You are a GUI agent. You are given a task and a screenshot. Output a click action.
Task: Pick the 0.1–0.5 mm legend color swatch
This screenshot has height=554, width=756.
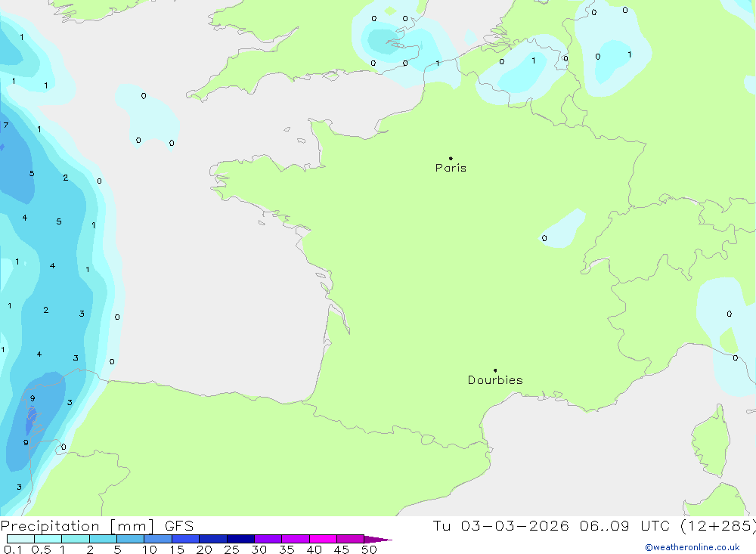pyautogui.click(x=20, y=539)
